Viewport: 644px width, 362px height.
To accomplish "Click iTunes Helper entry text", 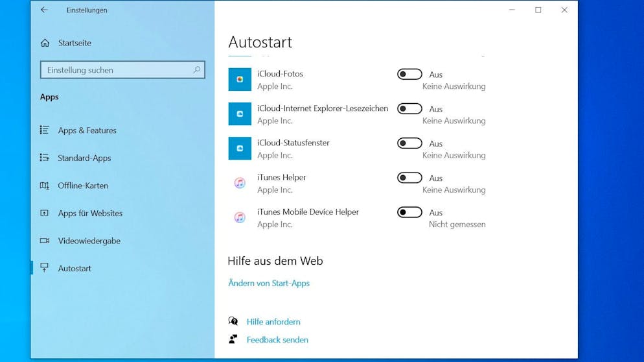I will pyautogui.click(x=282, y=178).
